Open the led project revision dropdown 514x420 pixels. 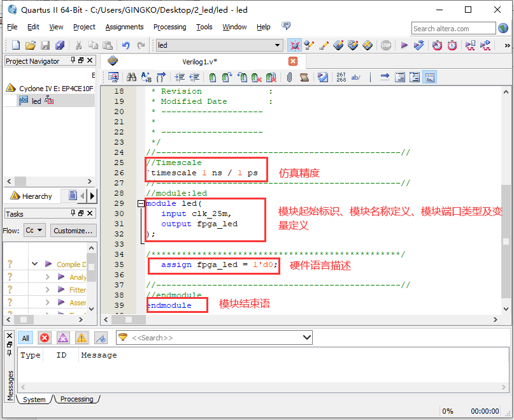[277, 45]
